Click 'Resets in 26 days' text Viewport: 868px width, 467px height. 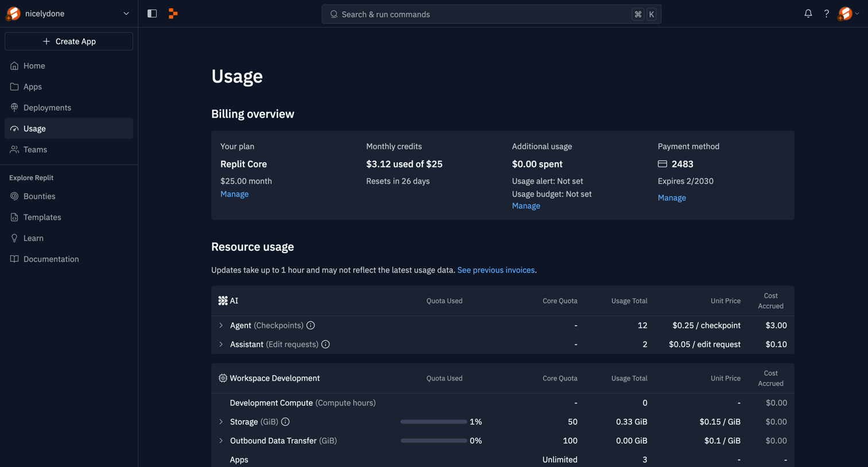pyautogui.click(x=398, y=181)
